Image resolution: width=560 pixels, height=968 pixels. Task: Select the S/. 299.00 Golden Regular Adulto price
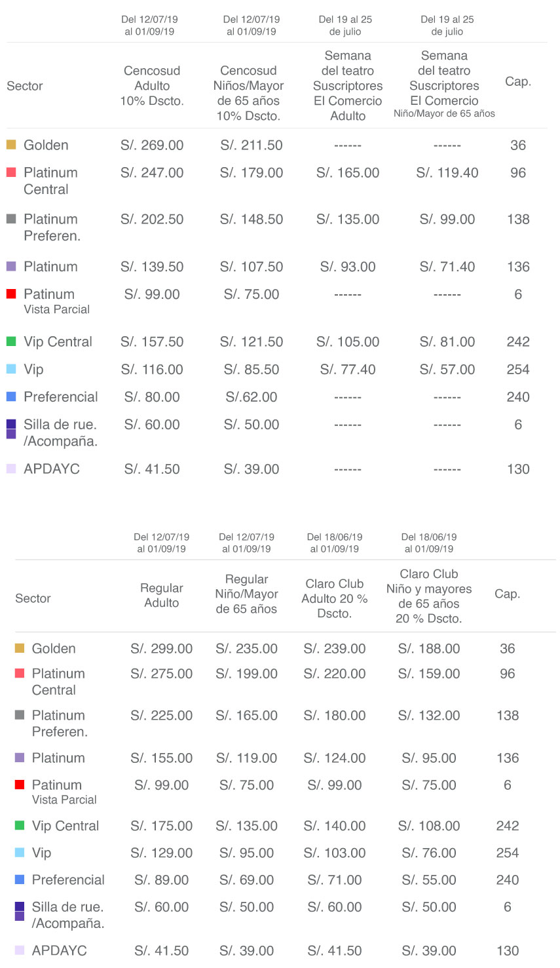coord(162,648)
